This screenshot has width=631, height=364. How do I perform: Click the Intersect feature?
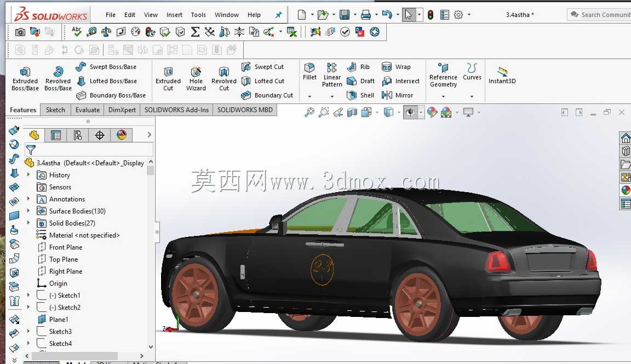(x=401, y=81)
